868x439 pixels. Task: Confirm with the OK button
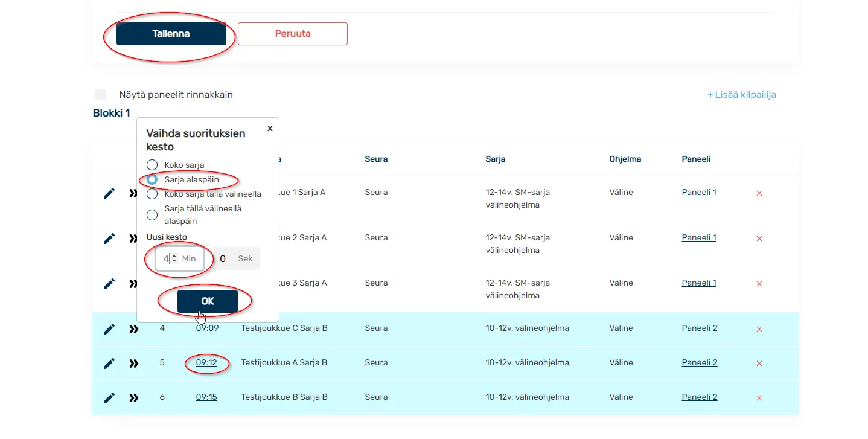[x=207, y=301]
